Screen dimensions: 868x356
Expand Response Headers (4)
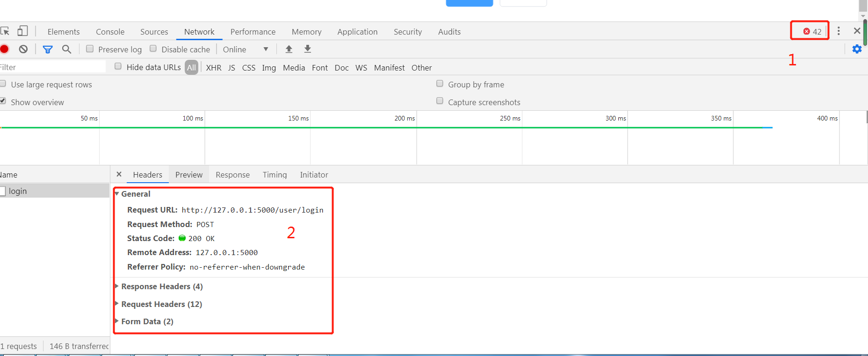coord(117,286)
